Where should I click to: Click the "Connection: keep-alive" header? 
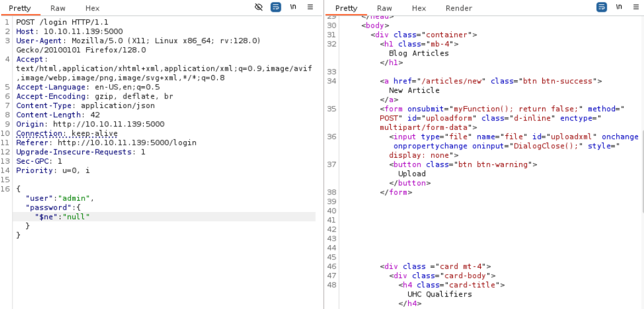click(67, 134)
